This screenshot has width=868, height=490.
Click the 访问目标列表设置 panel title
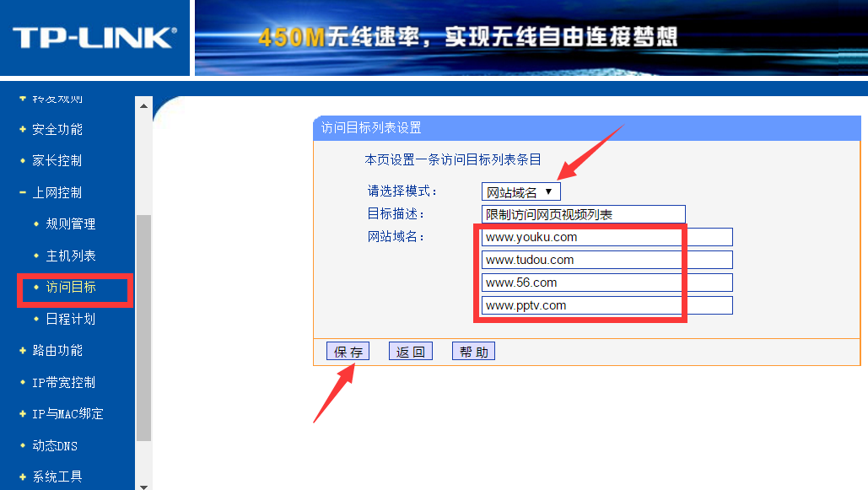coord(371,128)
